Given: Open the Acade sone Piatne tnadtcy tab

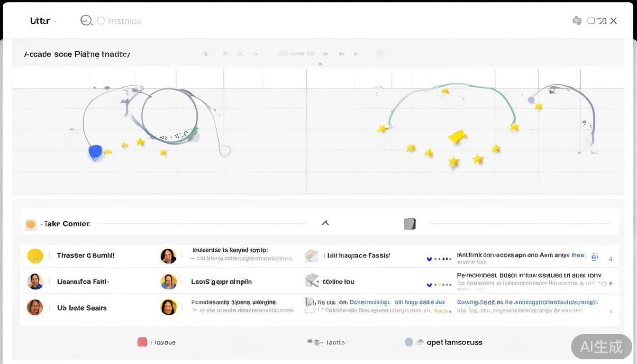Looking at the screenshot, I should (x=77, y=54).
